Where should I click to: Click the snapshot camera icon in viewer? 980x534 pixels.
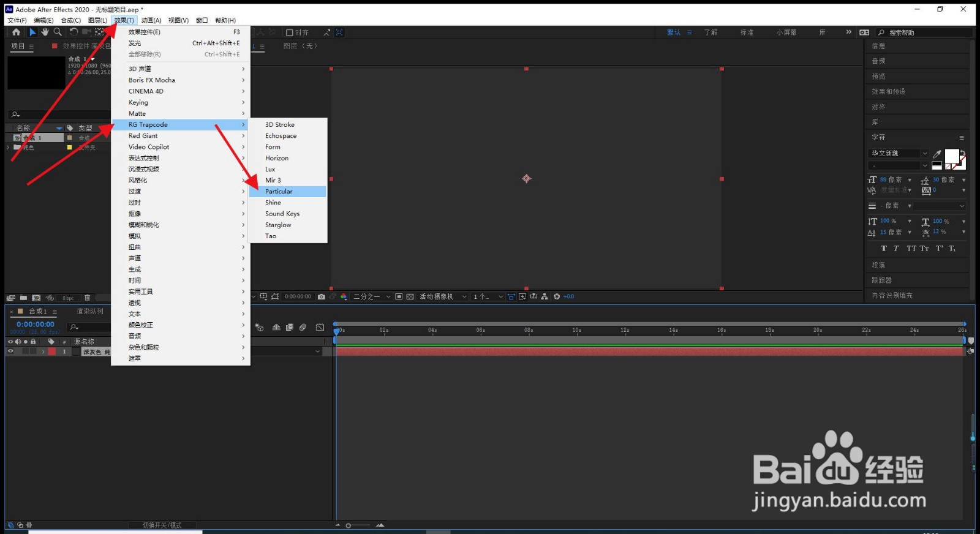[x=321, y=296]
